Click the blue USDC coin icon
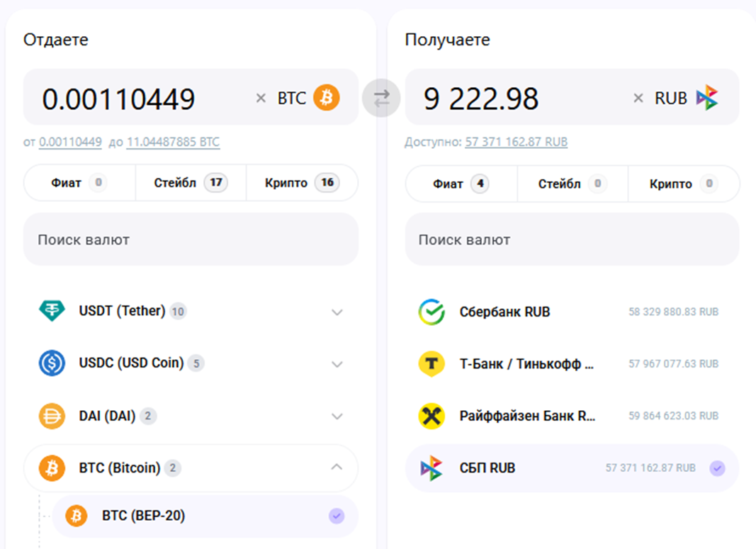 pyautogui.click(x=51, y=363)
